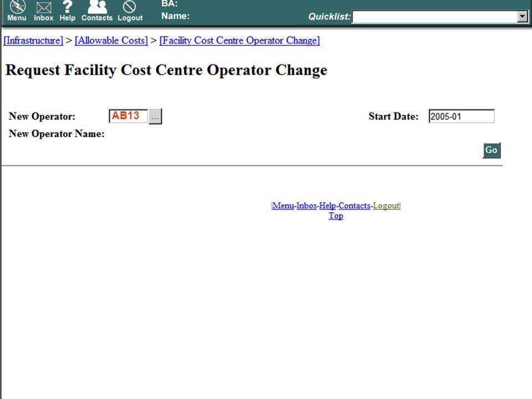
Task: Click the New Operator input field
Action: 128,116
